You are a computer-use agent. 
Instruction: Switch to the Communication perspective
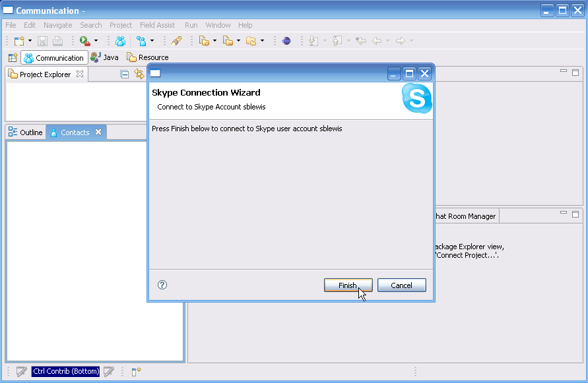pos(54,58)
